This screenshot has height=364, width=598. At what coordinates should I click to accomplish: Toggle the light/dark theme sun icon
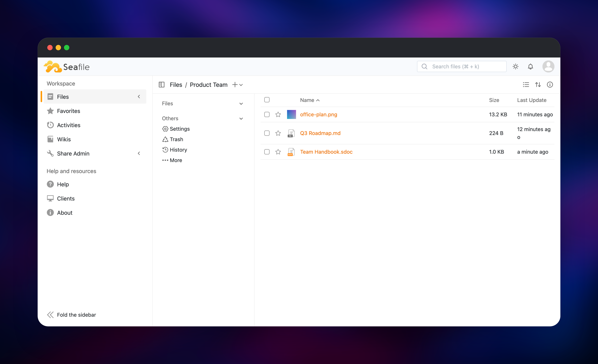515,66
